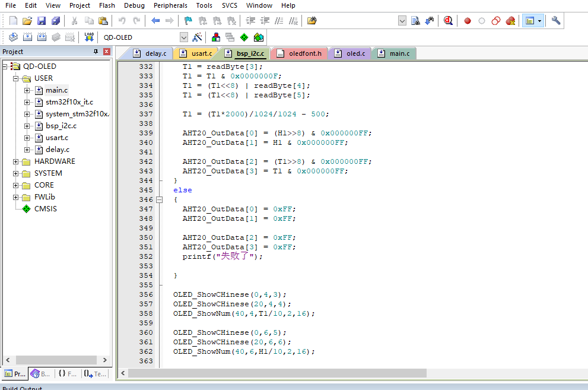The width and height of the screenshot is (588, 390).
Task: Start the Build of the current target
Action: pyautogui.click(x=27, y=37)
